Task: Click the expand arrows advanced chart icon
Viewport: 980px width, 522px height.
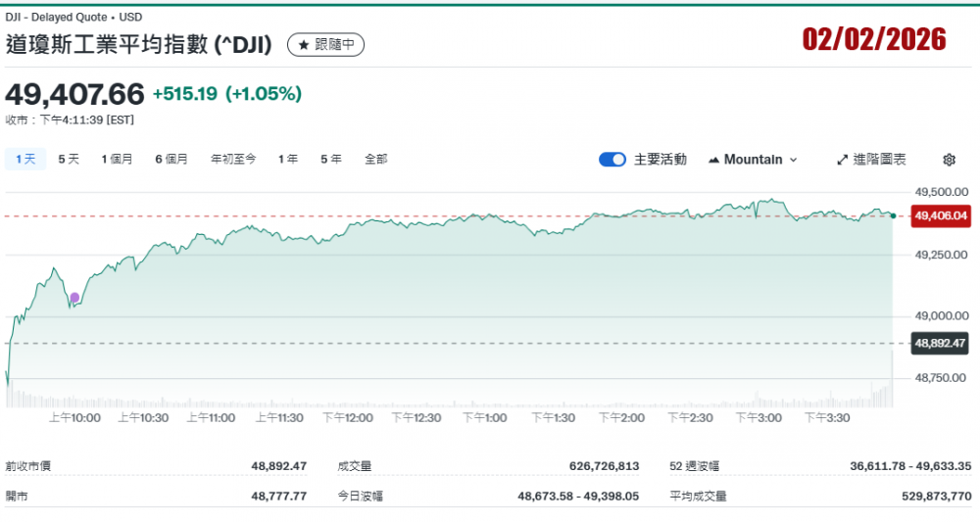Action: pyautogui.click(x=842, y=160)
